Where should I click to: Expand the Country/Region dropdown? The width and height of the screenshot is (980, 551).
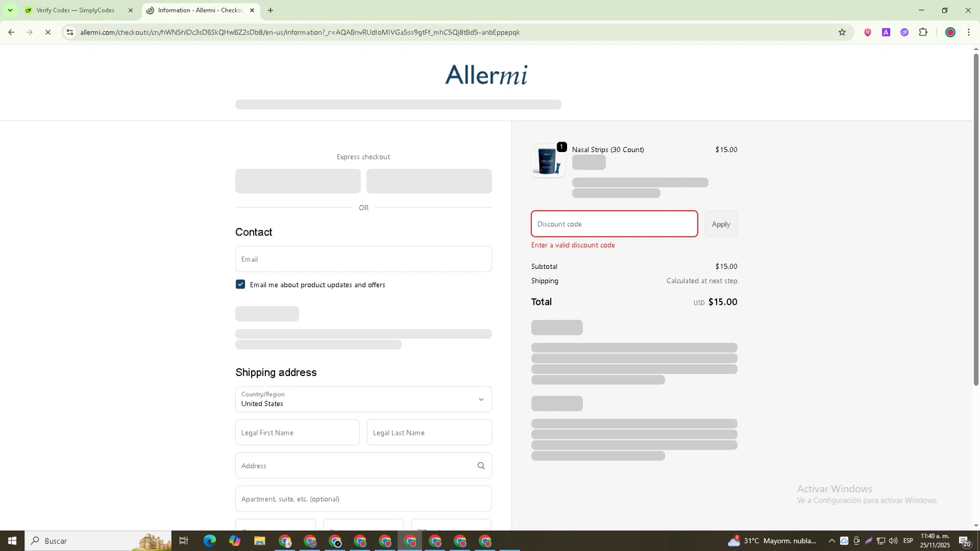pos(363,399)
